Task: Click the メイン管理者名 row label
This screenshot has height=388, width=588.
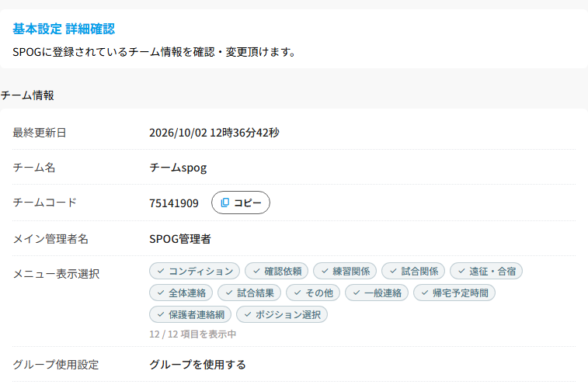Action: [x=50, y=239]
